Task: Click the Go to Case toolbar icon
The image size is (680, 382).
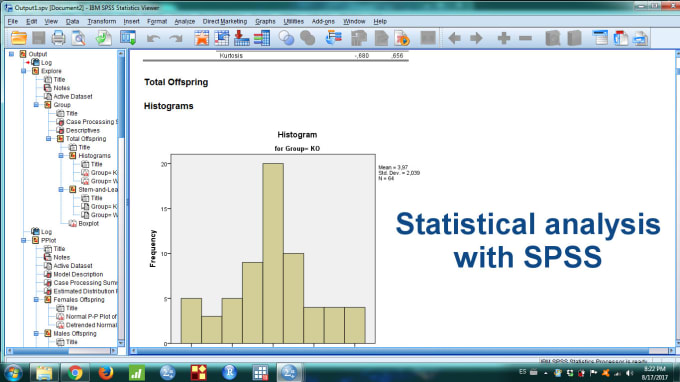Action: point(222,38)
